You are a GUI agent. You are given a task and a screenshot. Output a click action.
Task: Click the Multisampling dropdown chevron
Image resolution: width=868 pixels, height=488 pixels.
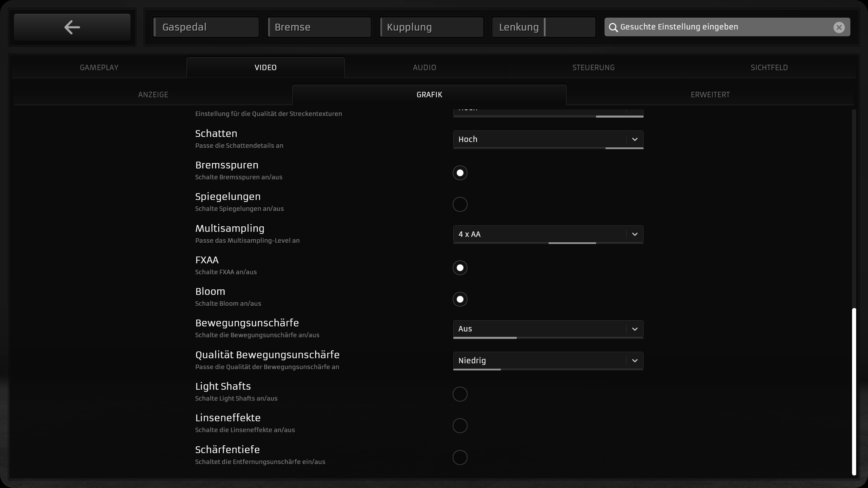tap(634, 234)
